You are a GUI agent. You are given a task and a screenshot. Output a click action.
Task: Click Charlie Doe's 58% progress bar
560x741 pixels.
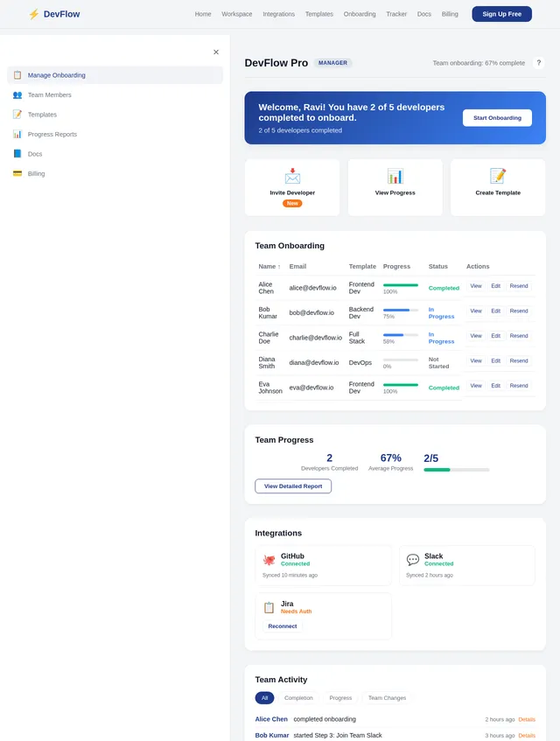tap(401, 335)
